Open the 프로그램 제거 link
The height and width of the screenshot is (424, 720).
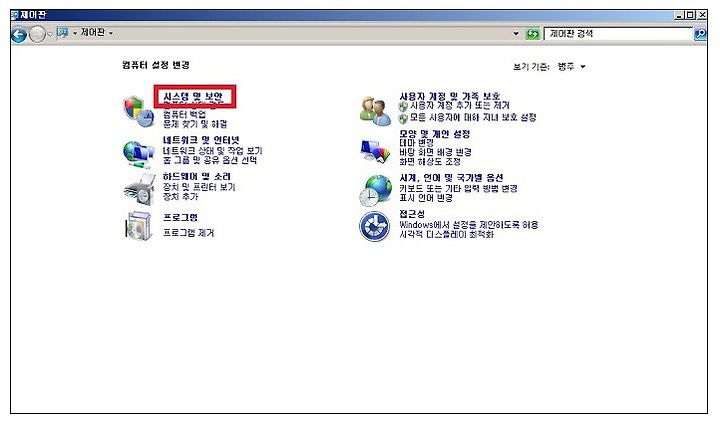point(189,233)
